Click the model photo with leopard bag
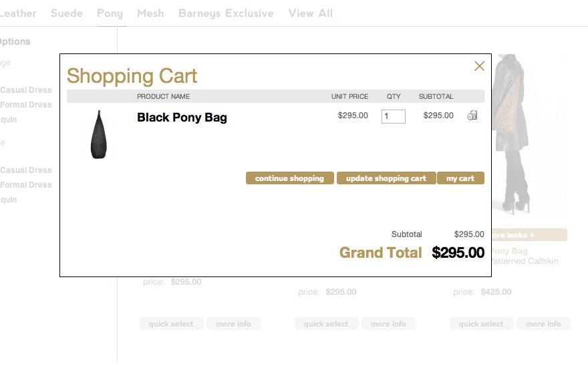The height and width of the screenshot is (390, 588). 528,134
